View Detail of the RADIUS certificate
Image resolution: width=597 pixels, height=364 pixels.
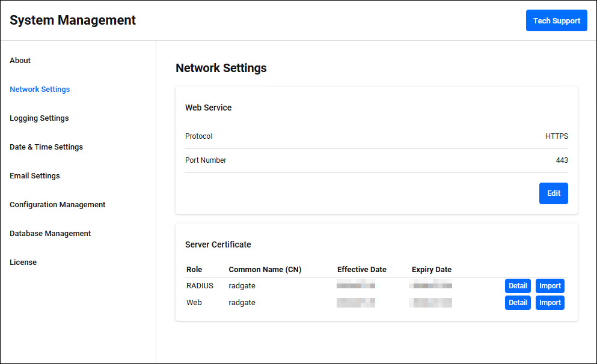[518, 286]
